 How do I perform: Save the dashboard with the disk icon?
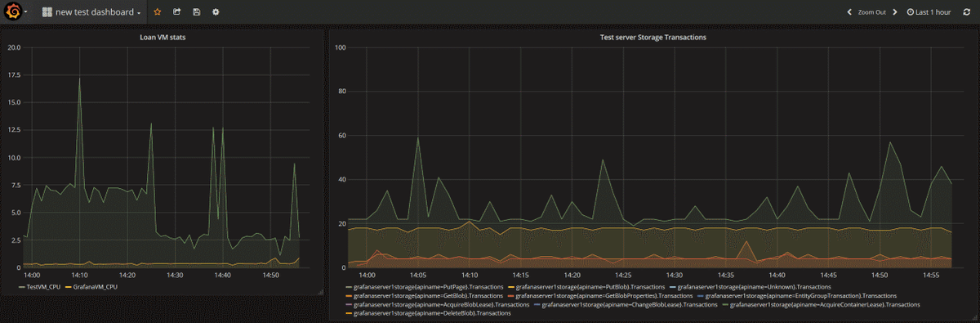pos(197,12)
